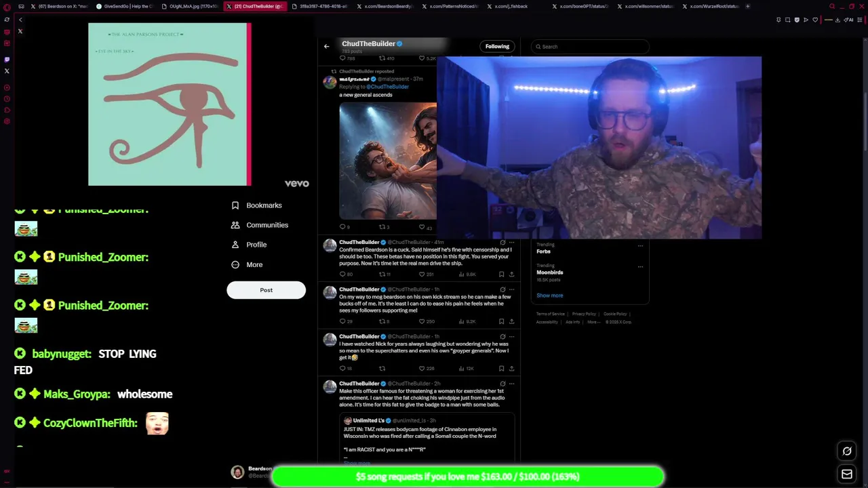Repost the 'Confirmed Beardson' post

point(382,274)
